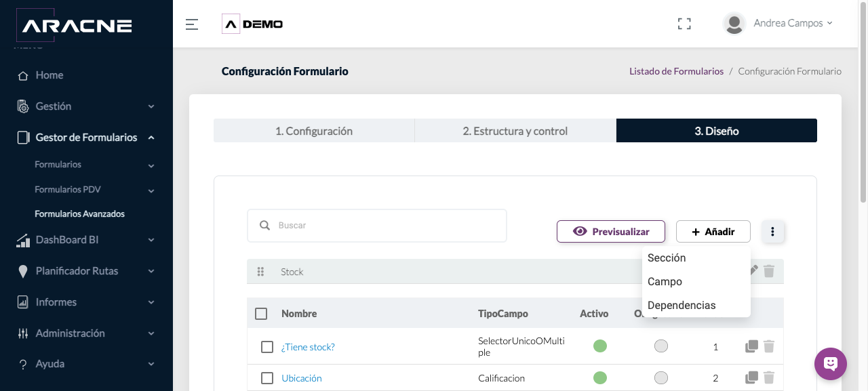The width and height of the screenshot is (868, 391).
Task: Delete the Ubicación field
Action: pyautogui.click(x=768, y=377)
